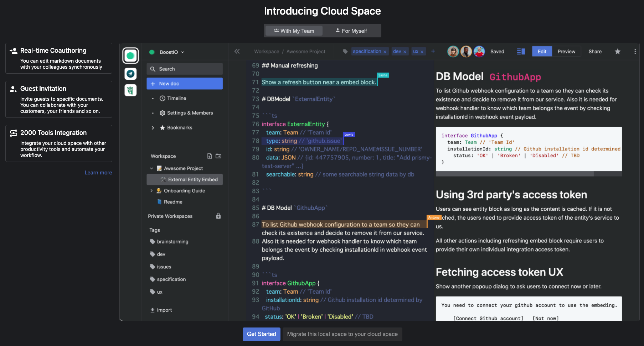This screenshot has height=346, width=644.
Task: Select the 2000 Tools Integration feature card
Action: click(59, 143)
